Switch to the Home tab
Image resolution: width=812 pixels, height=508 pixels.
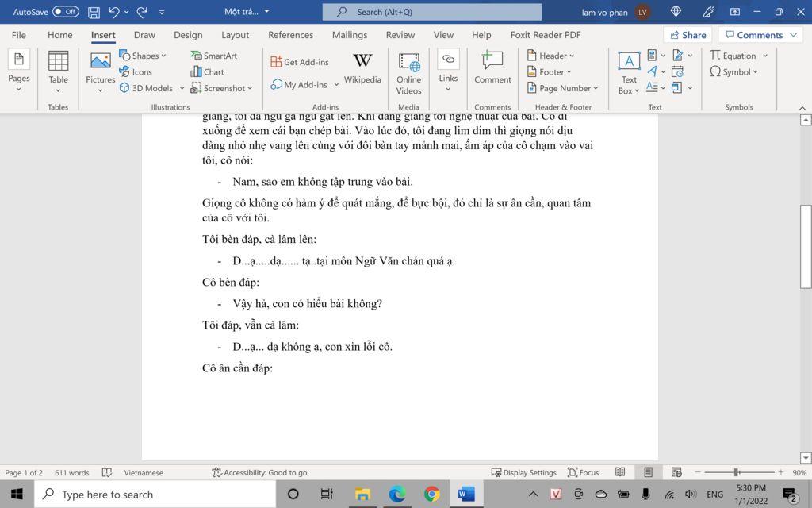pos(60,35)
